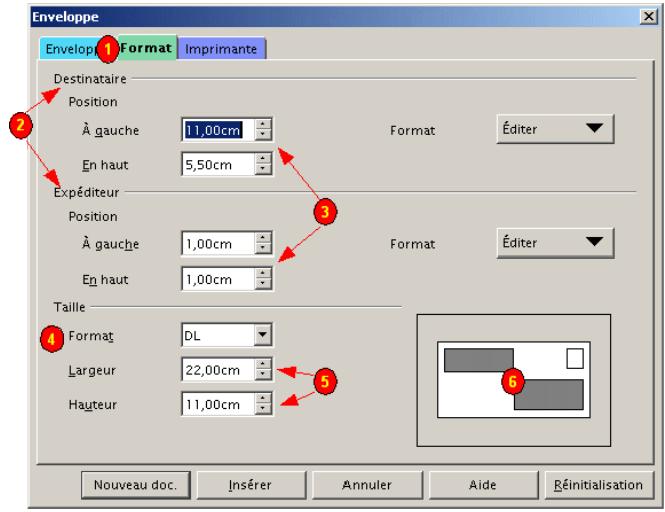Click the Insérer button
This screenshot has height=512, width=665.
tap(250, 485)
